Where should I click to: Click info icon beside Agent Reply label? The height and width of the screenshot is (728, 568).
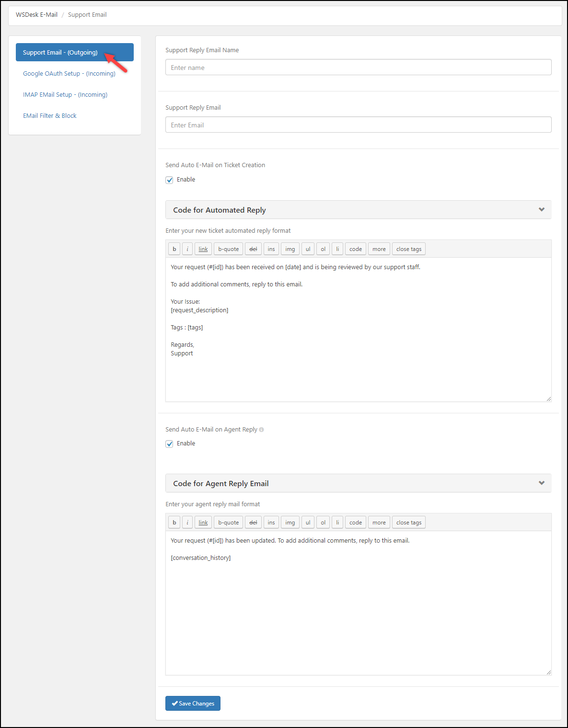261,430
